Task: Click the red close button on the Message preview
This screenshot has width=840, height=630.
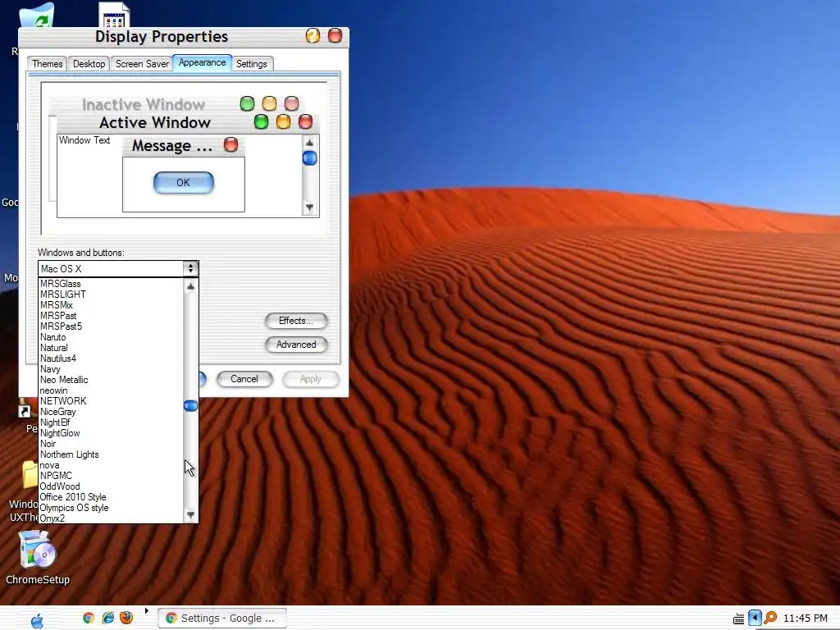Action: (231, 144)
